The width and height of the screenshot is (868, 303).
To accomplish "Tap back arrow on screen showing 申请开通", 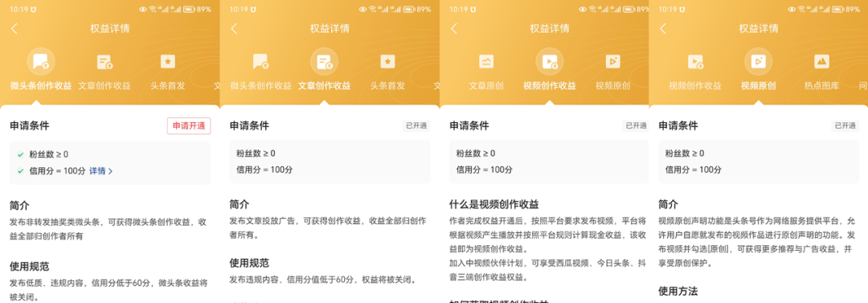I will [x=14, y=30].
